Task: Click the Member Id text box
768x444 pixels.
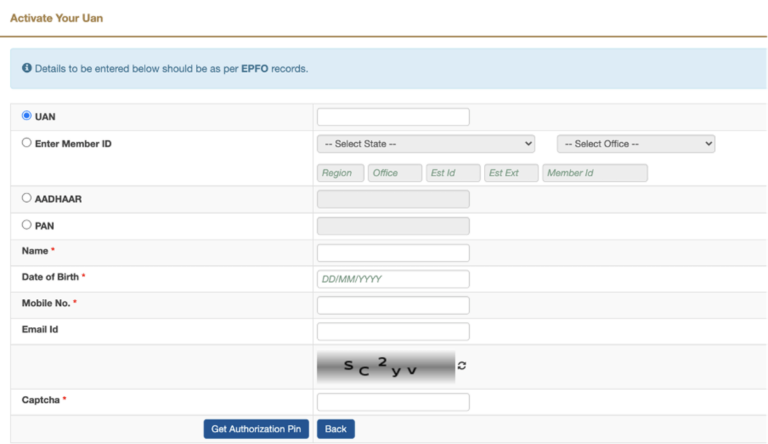Action: (594, 173)
